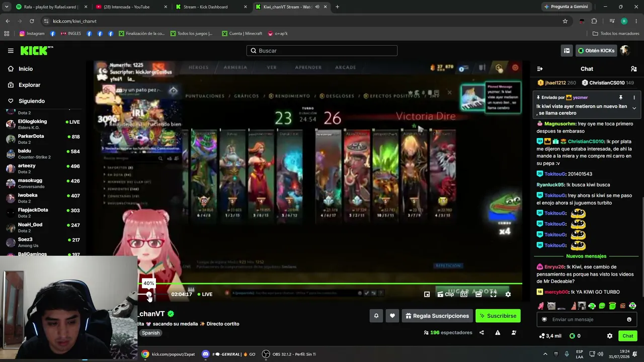
Task: Open FlapjackDota channel in the sidebar
Action: click(x=43, y=213)
